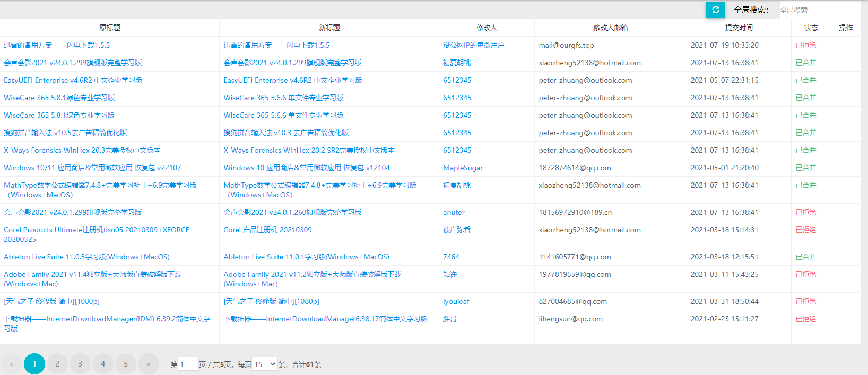
Task: Click 已拒绝 status in 天气之子 row
Action: click(805, 301)
